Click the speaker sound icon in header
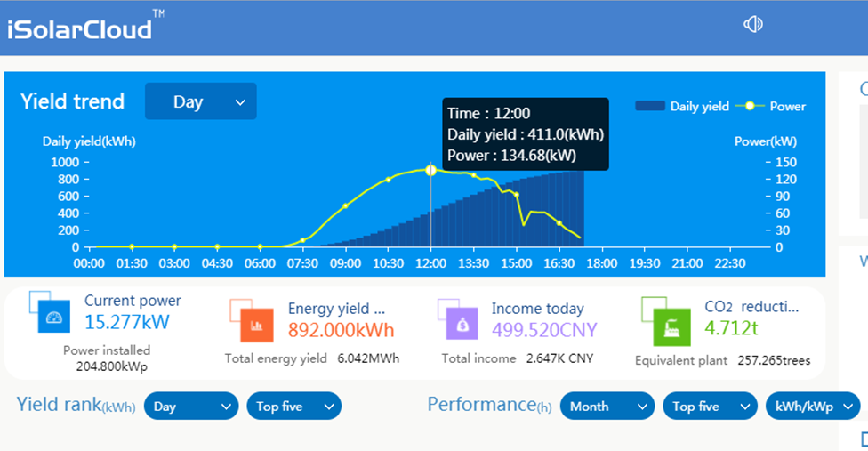868x451 pixels. point(753,24)
